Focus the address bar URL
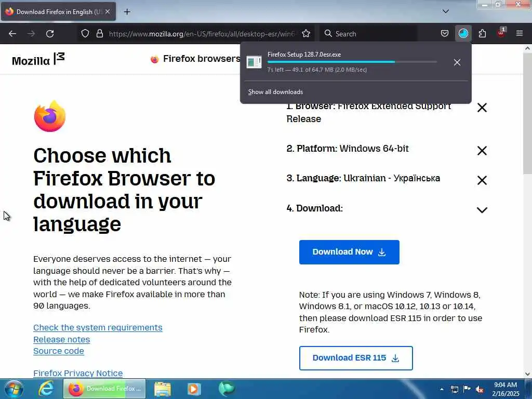 (202, 34)
